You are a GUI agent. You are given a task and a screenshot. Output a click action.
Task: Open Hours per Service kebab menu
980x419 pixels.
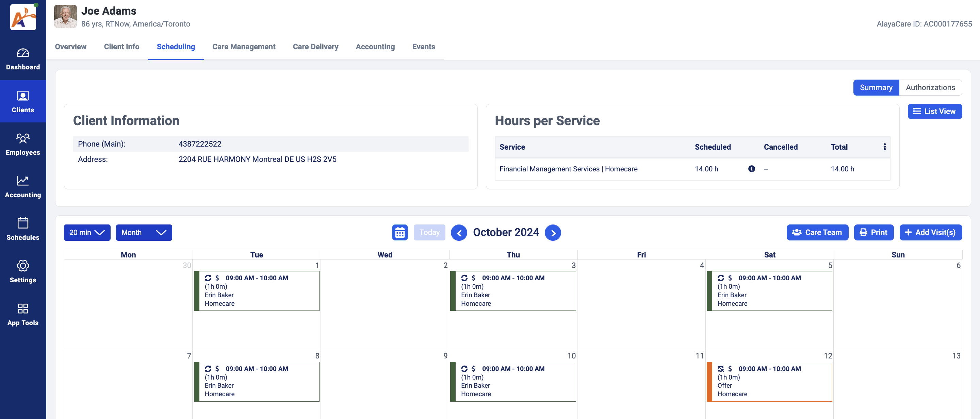pyautogui.click(x=884, y=147)
